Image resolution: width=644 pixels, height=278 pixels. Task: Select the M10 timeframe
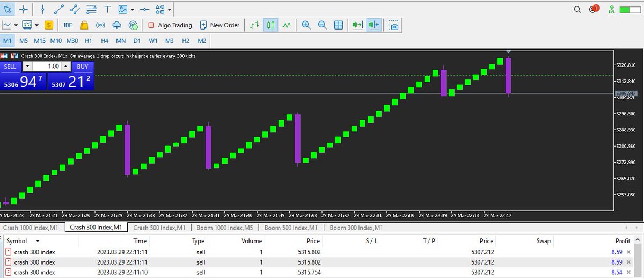point(56,41)
